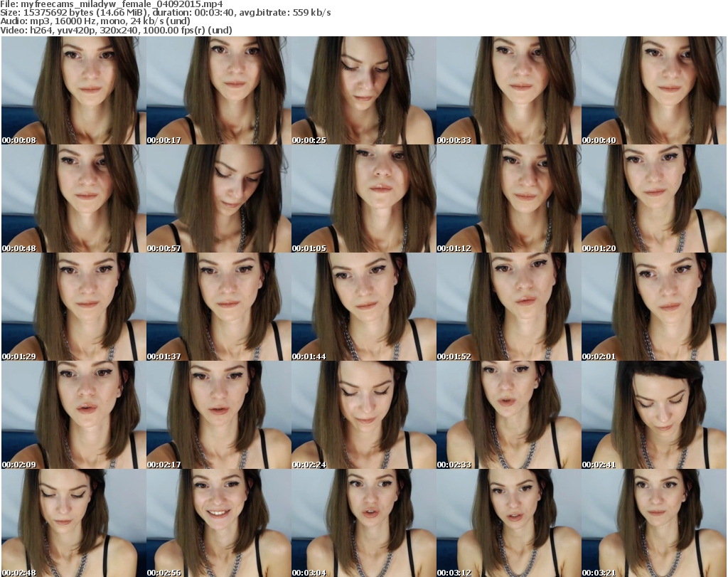View the frame labeled 00:03:21
Screen dimensions: 728x577
click(654, 523)
